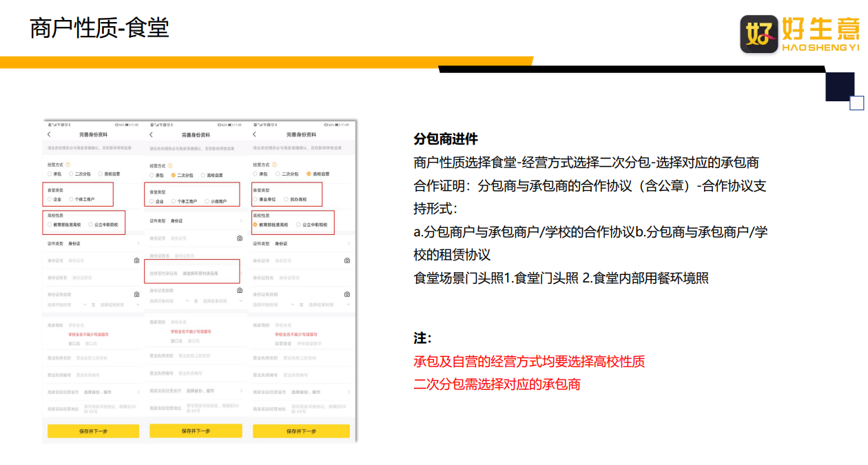Click 保存并下一步 button on right phone
This screenshot has width=868, height=465.
[x=301, y=431]
